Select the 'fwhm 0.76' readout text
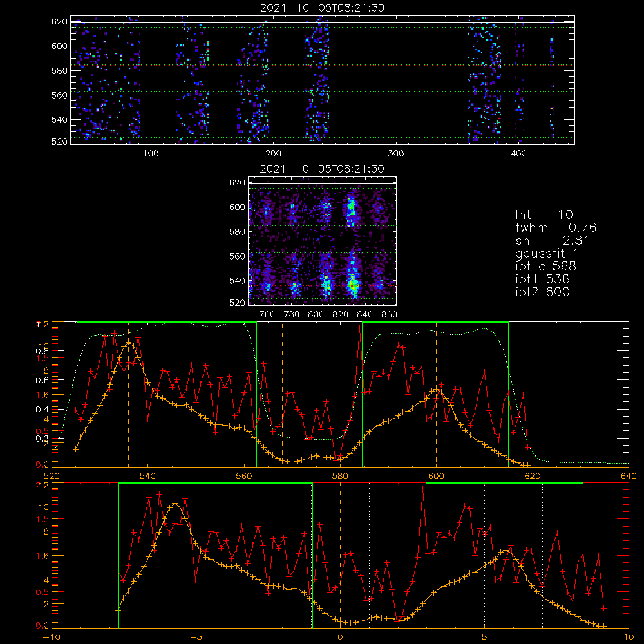The width and height of the screenshot is (644, 644). pyautogui.click(x=556, y=227)
